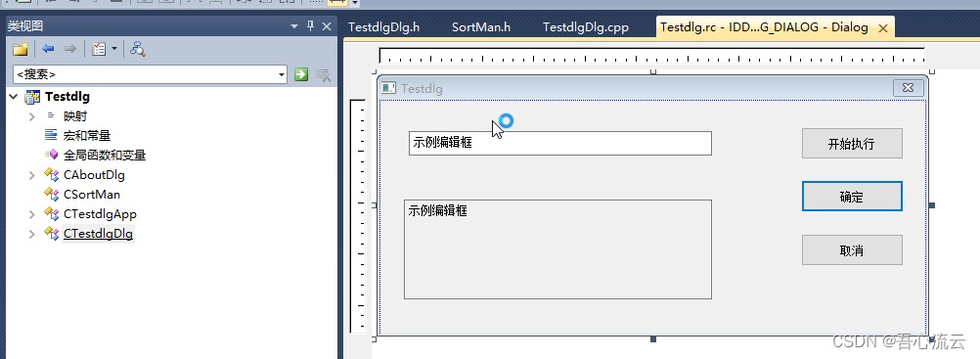Image resolution: width=980 pixels, height=359 pixels.
Task: Click the dialog's right-middle sizing handle
Action: click(x=932, y=205)
